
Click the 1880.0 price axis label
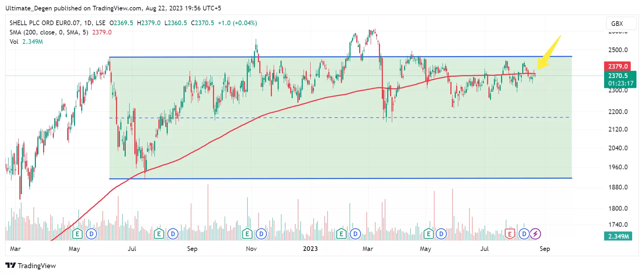618,187
